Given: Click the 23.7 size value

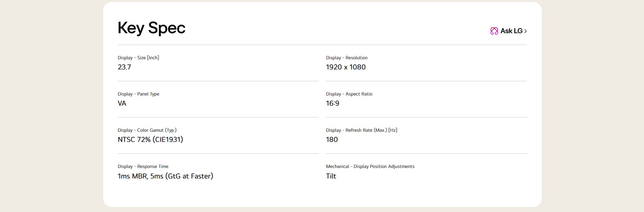Looking at the screenshot, I should (124, 67).
